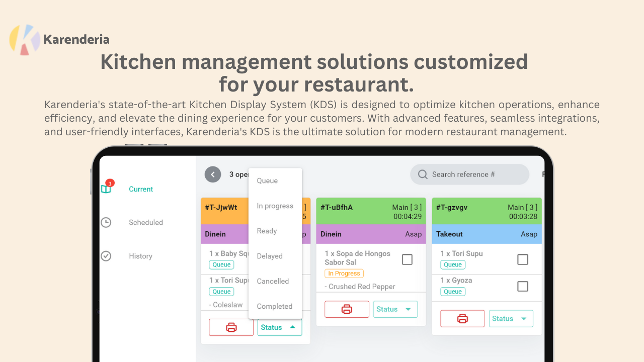Viewport: 644px width, 362px height.
Task: Expand Status dropdown for order #T-uBfhA
Action: point(395,309)
